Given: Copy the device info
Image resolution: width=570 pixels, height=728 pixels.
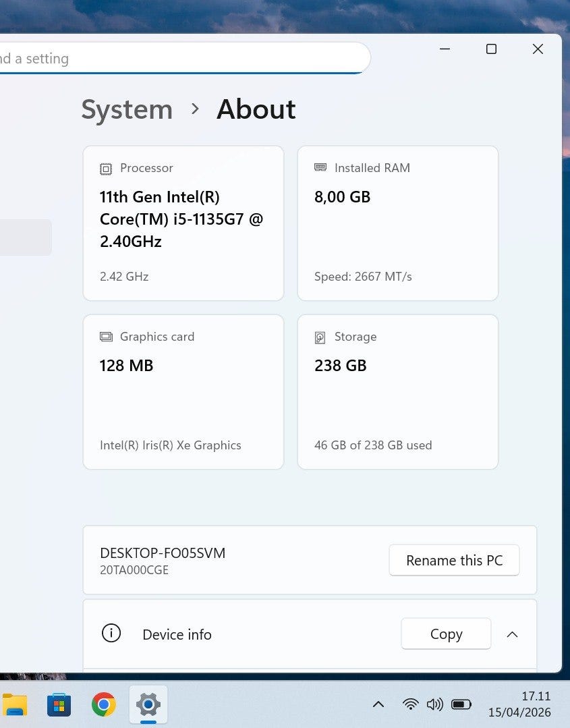Looking at the screenshot, I should [x=446, y=634].
